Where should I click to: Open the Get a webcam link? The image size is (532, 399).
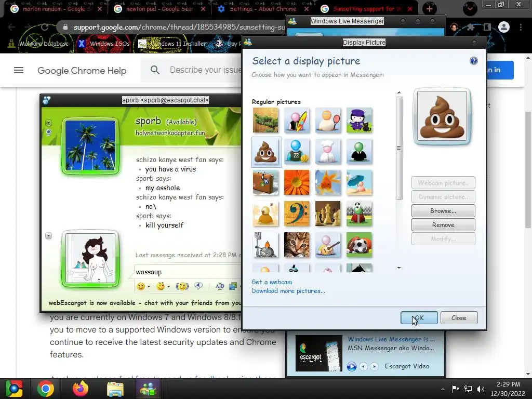[271, 282]
